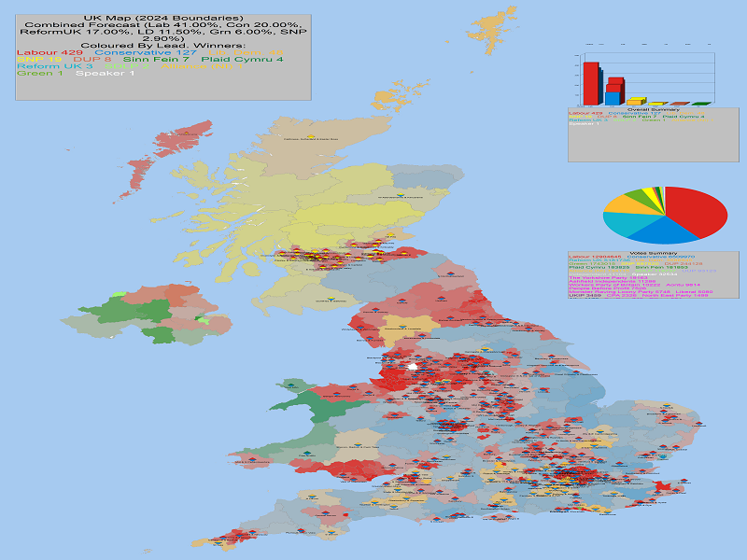Image resolution: width=747 pixels, height=560 pixels.
Task: Select 'Conservative 127' in the top-left legend
Action: point(146,52)
